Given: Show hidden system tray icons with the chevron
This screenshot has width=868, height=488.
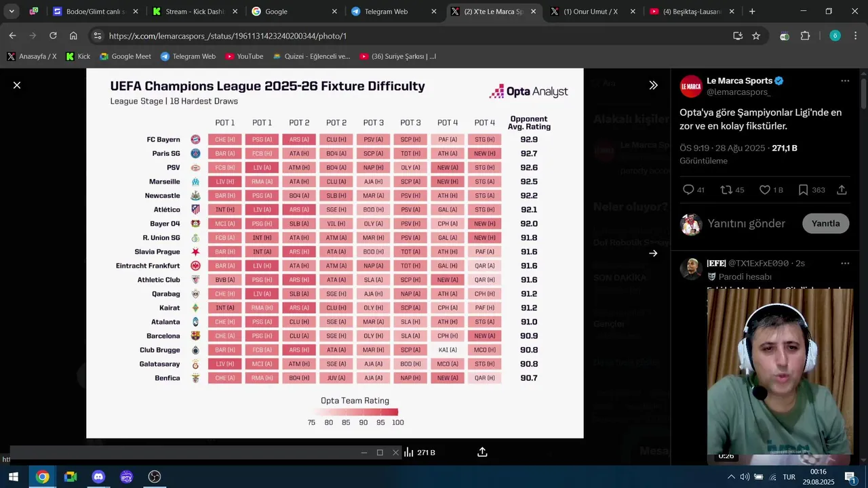Looking at the screenshot, I should tap(730, 476).
